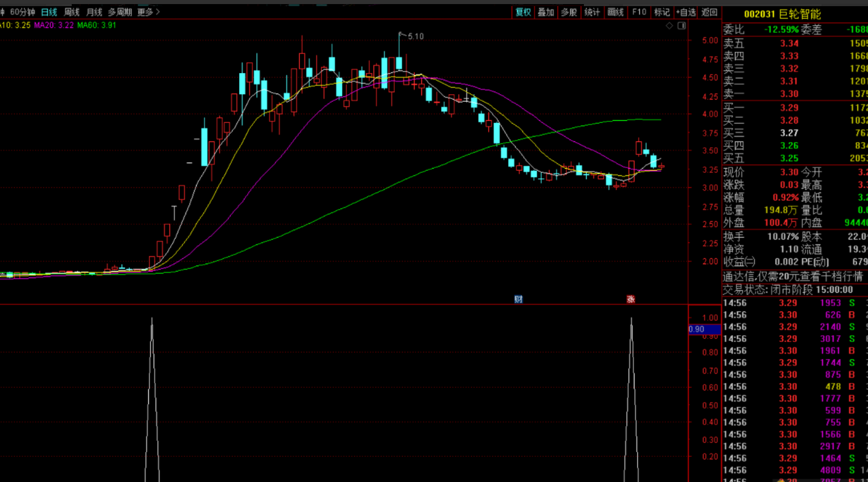Click the red 涨 marker under the chart

tap(631, 299)
